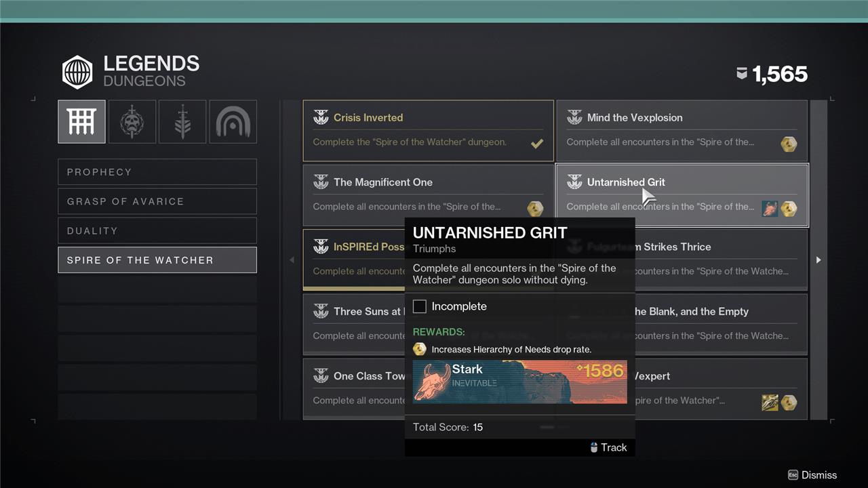Viewport: 868px width, 488px height.
Task: Click Track in the tooltip footer
Action: click(608, 447)
